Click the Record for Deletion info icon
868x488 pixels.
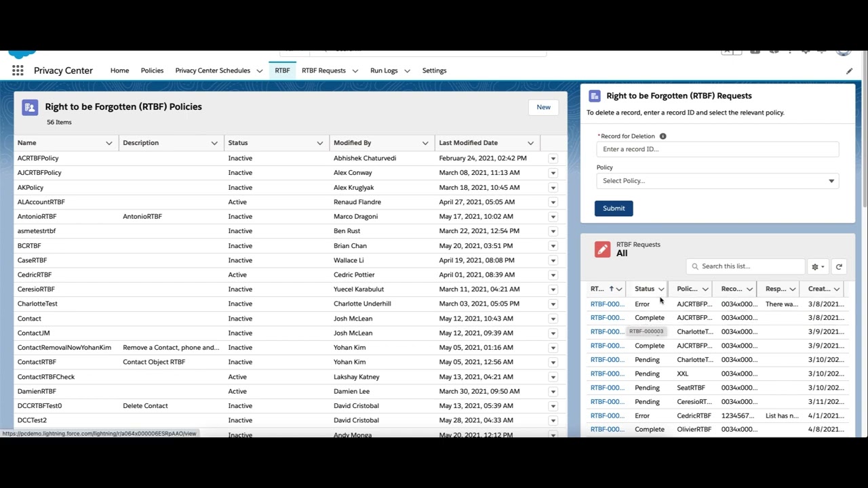point(663,136)
